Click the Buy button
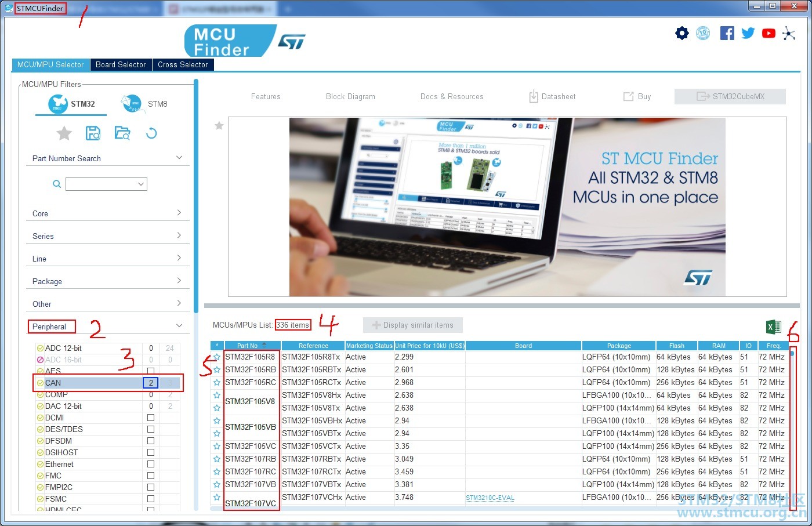The height and width of the screenshot is (526, 812). 637,97
